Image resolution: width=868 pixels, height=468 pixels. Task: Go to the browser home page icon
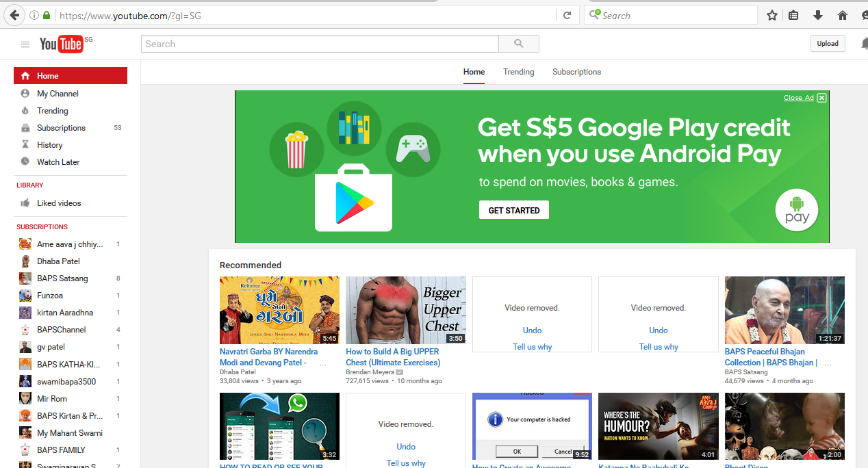click(x=842, y=15)
